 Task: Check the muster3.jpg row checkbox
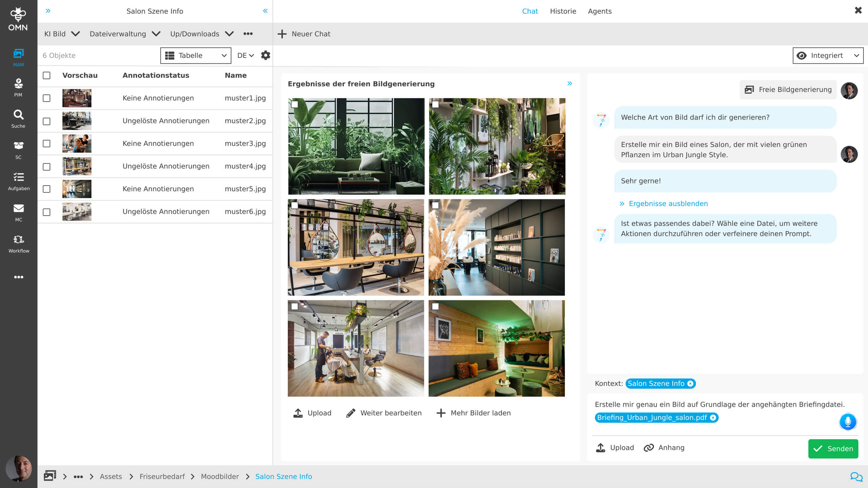click(x=47, y=144)
